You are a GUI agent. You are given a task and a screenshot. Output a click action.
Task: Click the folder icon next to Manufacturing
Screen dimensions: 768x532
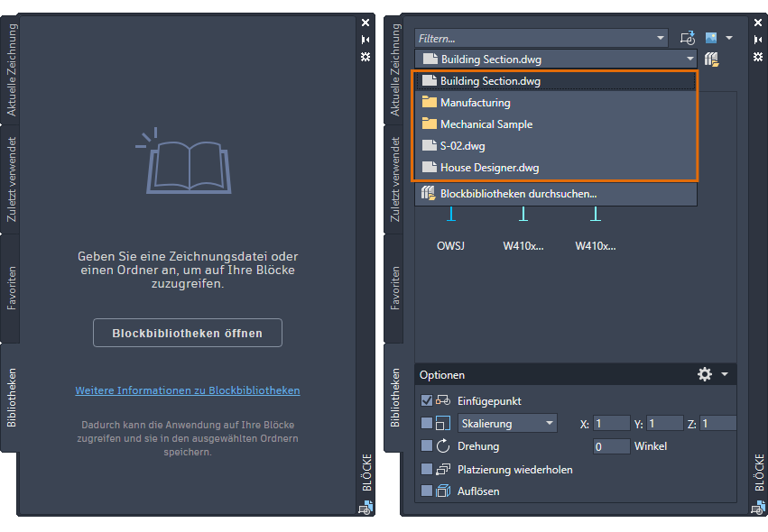click(x=429, y=102)
